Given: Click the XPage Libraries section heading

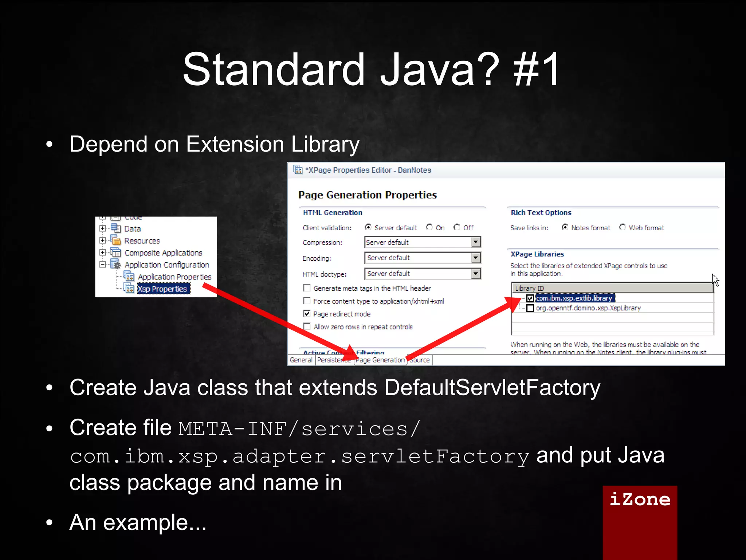Looking at the screenshot, I should click(x=537, y=254).
